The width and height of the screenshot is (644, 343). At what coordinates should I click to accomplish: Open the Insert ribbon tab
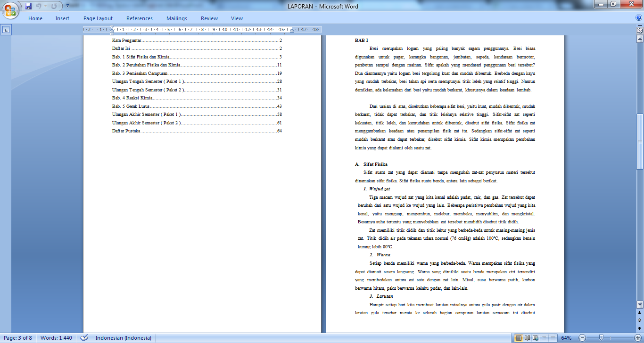(62, 18)
